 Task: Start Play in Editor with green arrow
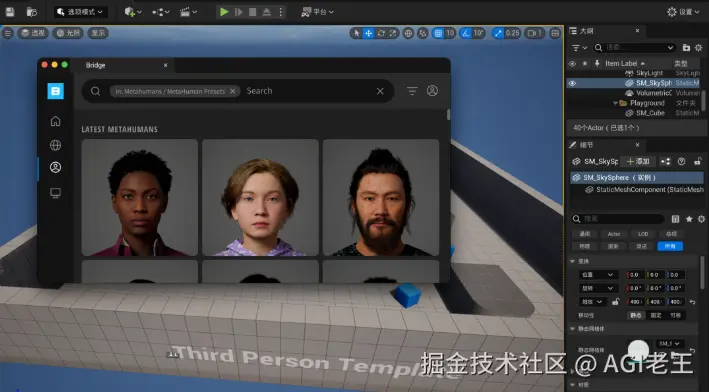224,12
